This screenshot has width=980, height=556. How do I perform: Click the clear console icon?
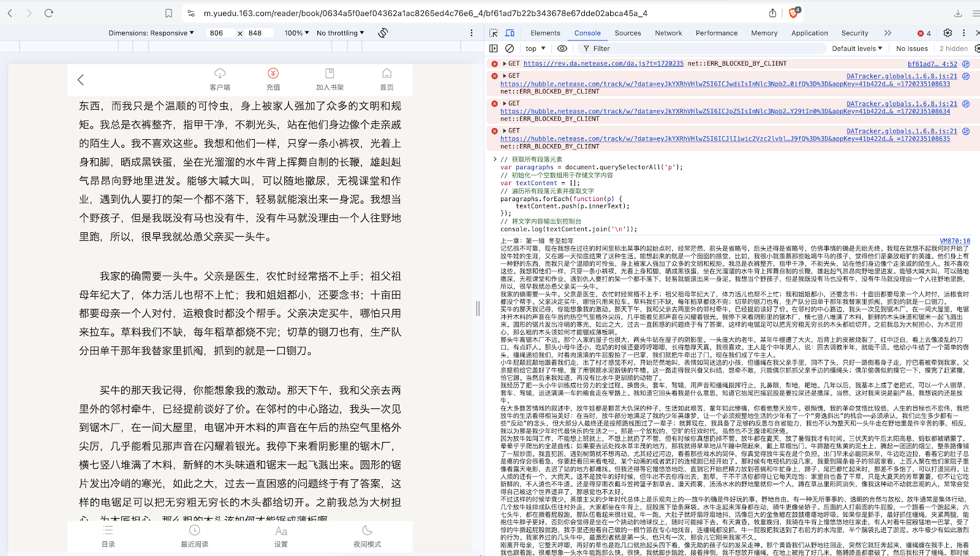pyautogui.click(x=510, y=48)
